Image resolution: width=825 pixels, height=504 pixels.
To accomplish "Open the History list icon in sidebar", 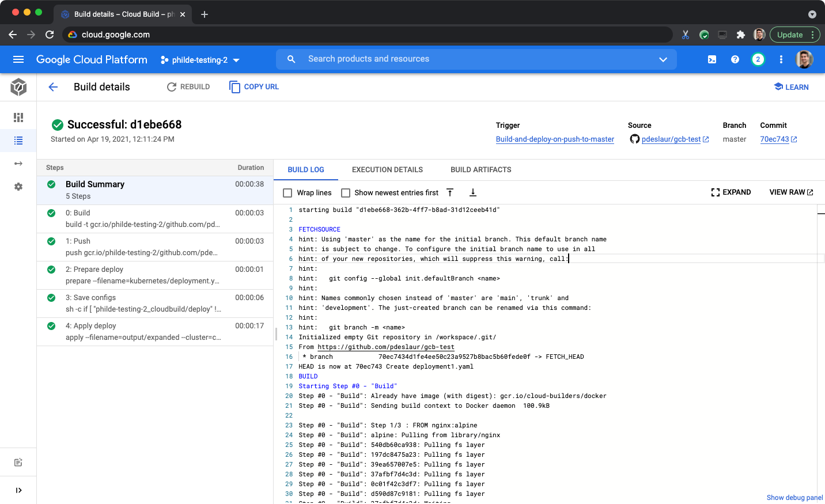I will [x=18, y=141].
